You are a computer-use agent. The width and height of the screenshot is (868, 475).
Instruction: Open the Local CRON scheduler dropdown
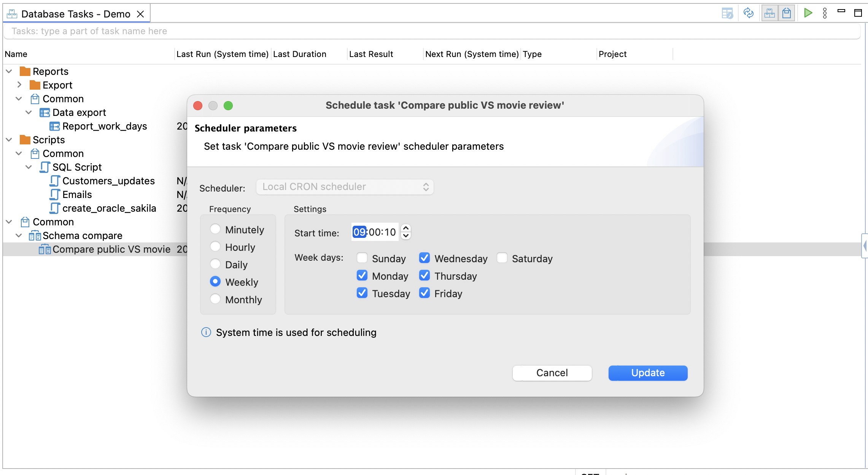click(345, 187)
